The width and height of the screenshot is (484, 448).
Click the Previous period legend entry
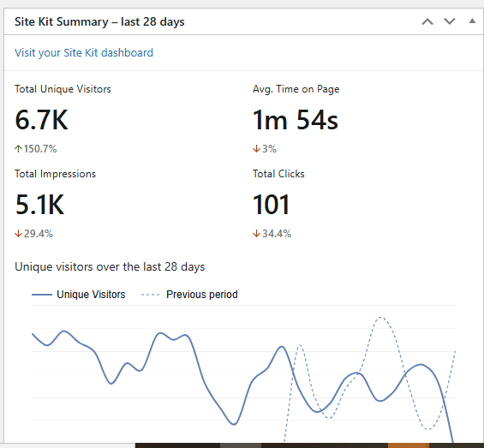pos(189,295)
